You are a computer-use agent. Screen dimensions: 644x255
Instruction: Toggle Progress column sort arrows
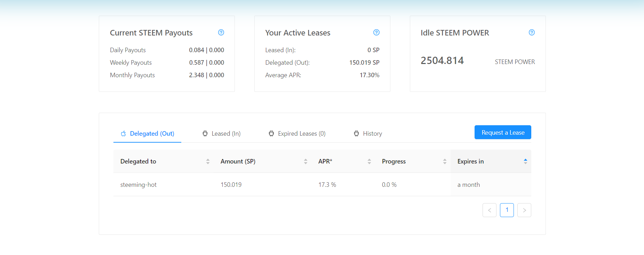[445, 161]
